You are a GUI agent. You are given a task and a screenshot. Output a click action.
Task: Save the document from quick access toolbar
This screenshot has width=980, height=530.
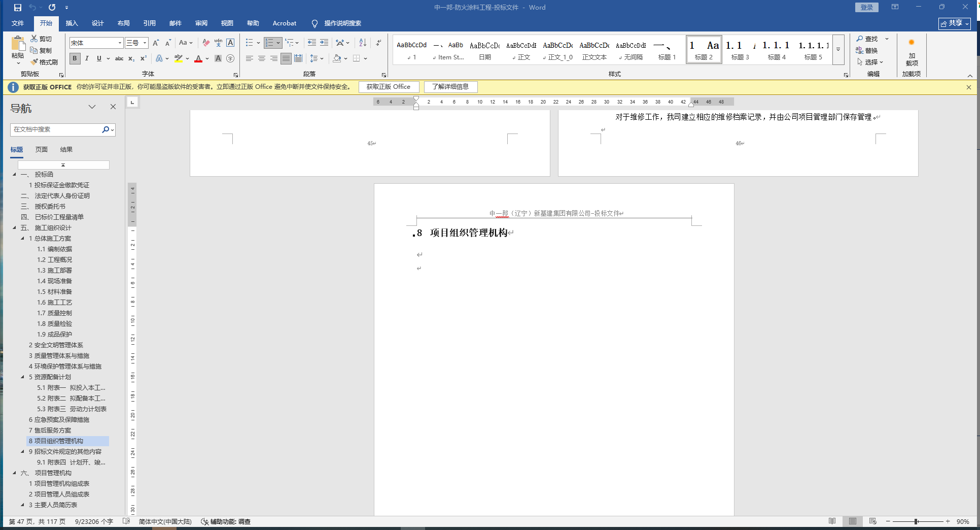click(18, 8)
